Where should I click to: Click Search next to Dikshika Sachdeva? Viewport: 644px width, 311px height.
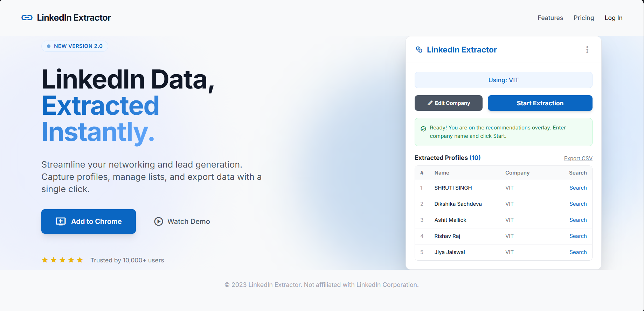tap(578, 204)
